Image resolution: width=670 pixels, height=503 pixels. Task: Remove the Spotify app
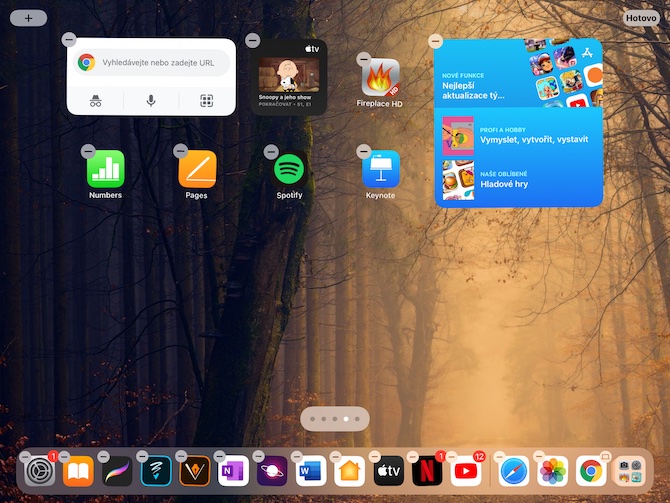point(271,152)
